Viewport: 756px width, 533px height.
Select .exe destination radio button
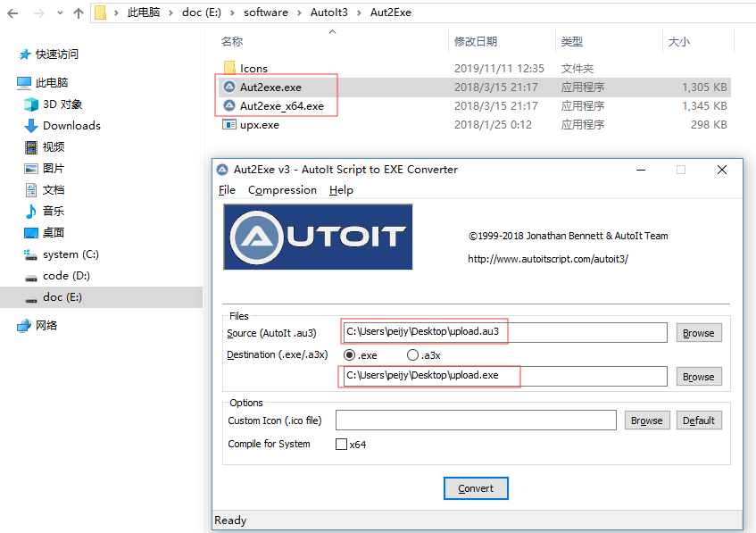350,355
